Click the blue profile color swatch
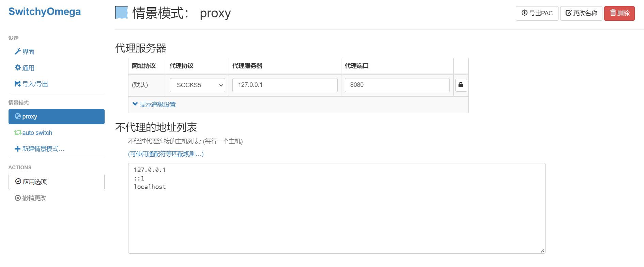Viewport: 644px width, 267px height. pyautogui.click(x=122, y=13)
